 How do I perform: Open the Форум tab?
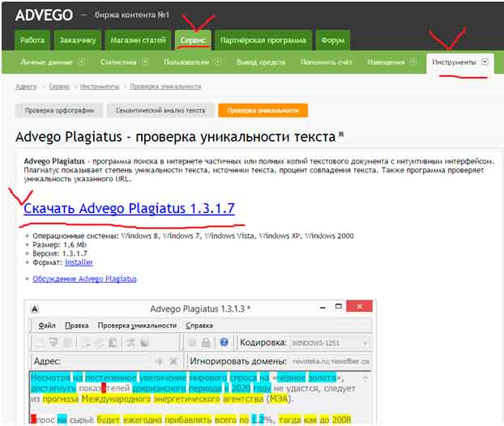coord(333,40)
